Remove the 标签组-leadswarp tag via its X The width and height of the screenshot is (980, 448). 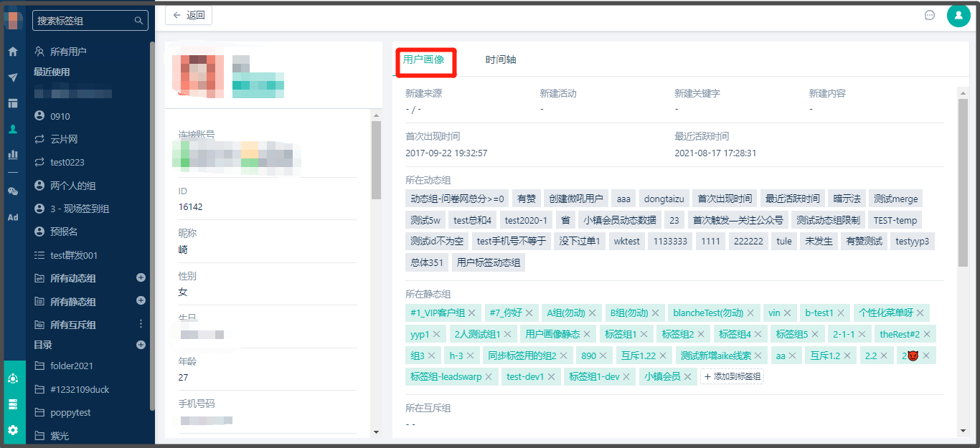click(489, 376)
